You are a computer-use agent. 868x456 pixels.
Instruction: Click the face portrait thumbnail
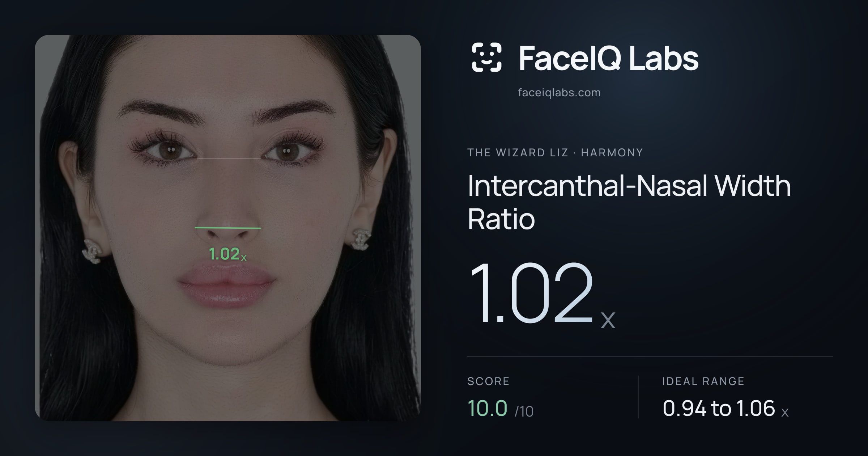[x=228, y=228]
